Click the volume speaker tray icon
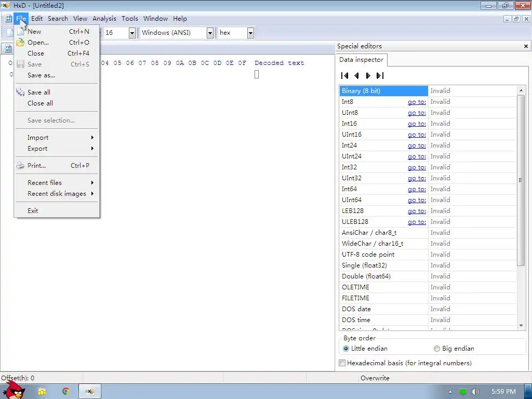Image resolution: width=532 pixels, height=399 pixels. click(x=475, y=392)
